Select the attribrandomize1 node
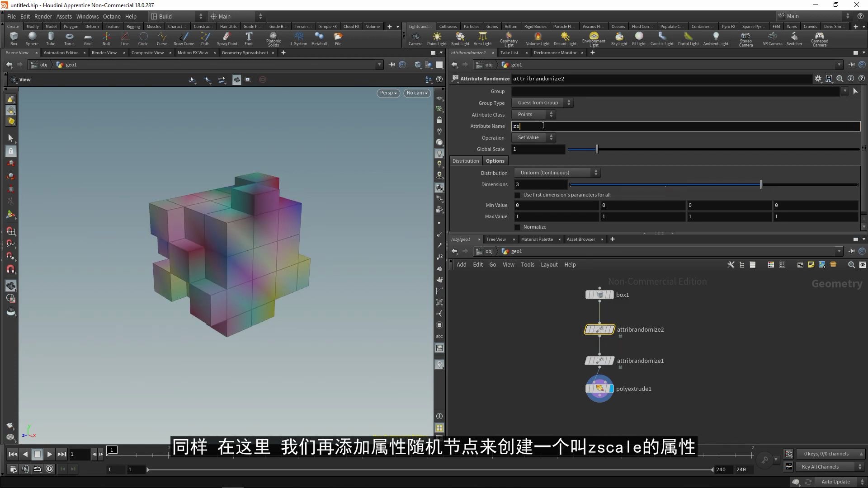 point(599,361)
